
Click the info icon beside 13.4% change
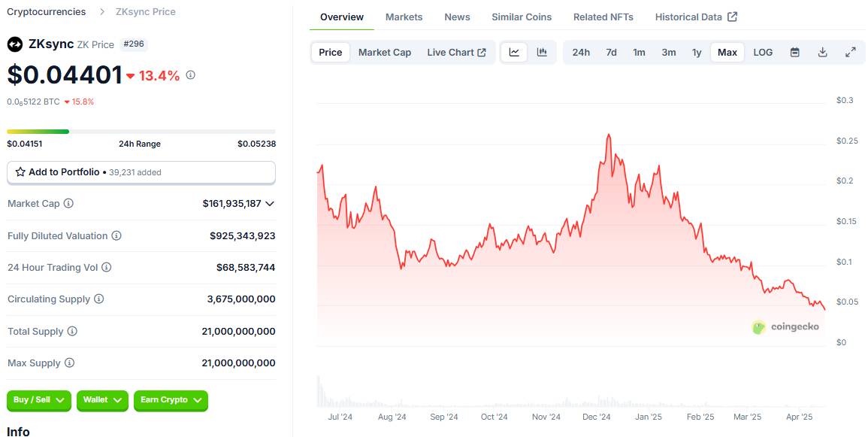click(190, 74)
